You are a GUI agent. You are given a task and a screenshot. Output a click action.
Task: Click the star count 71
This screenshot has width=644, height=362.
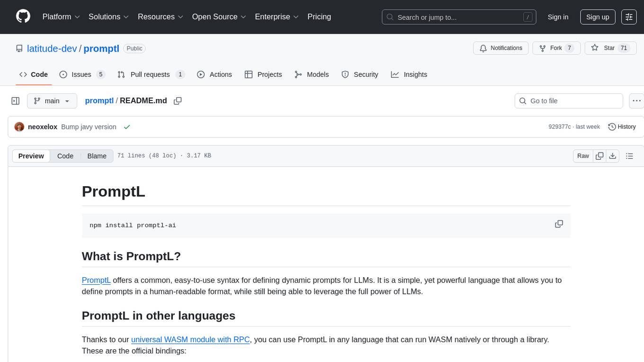click(x=624, y=48)
